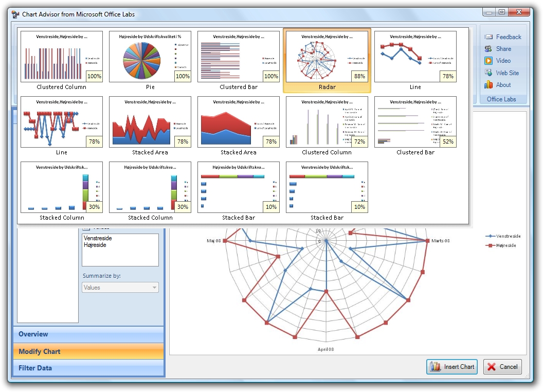This screenshot has height=392, width=543.
Task: Click the Højreside legend entry
Action: click(501, 245)
